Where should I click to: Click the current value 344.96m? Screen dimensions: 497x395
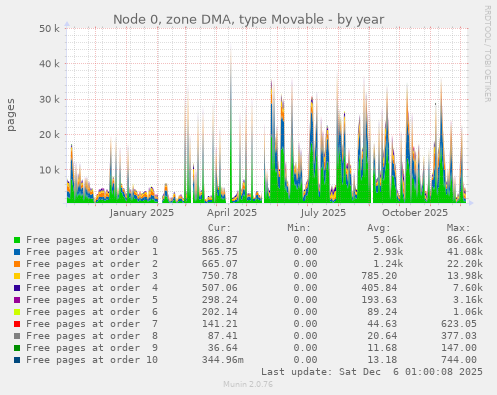coord(223,360)
